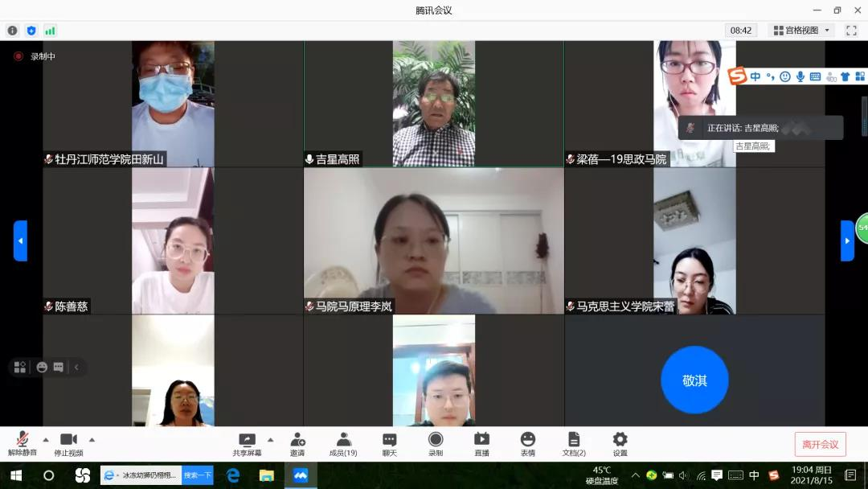868x489 pixels.
Task: Leave the meeting (离开会议)
Action: (821, 444)
